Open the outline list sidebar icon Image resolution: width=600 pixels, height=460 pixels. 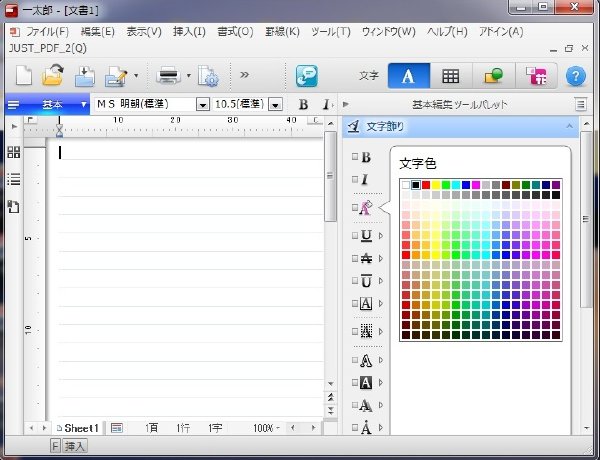14,179
